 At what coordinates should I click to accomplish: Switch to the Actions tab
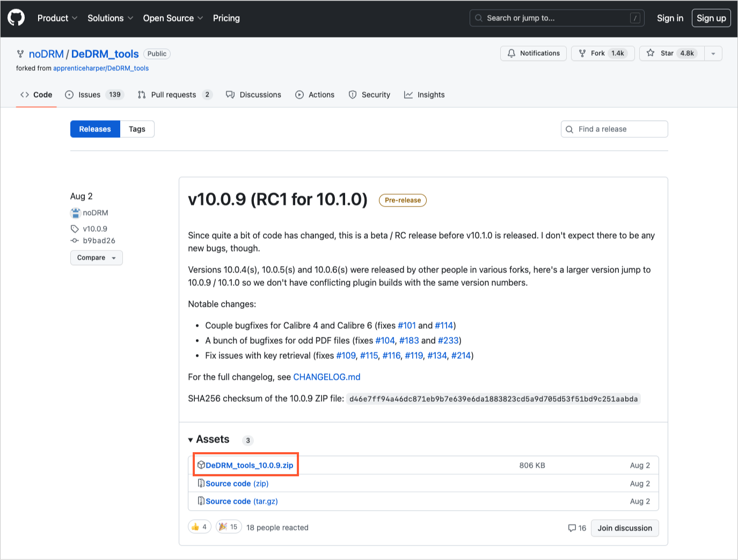tap(315, 95)
